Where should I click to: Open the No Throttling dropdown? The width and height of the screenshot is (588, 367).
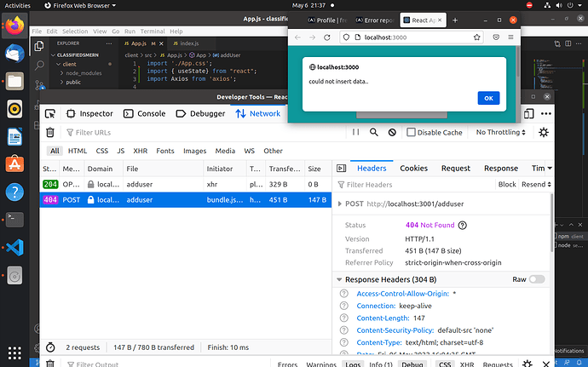pos(500,132)
